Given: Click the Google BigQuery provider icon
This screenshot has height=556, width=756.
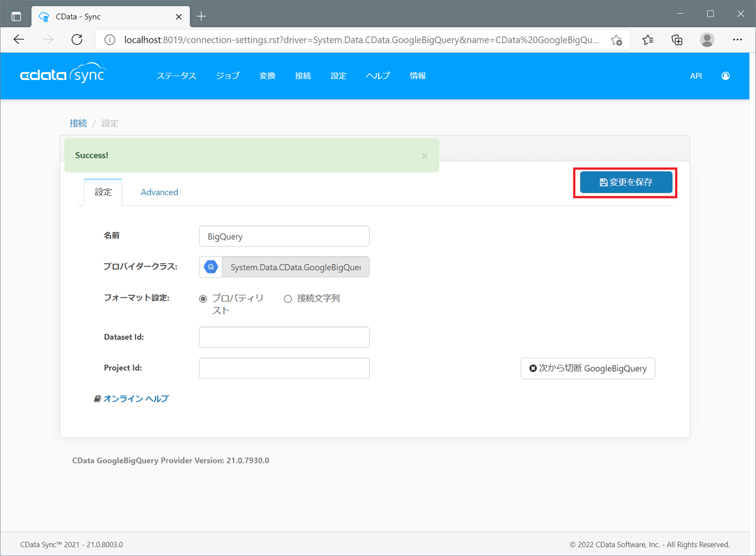Looking at the screenshot, I should [211, 267].
